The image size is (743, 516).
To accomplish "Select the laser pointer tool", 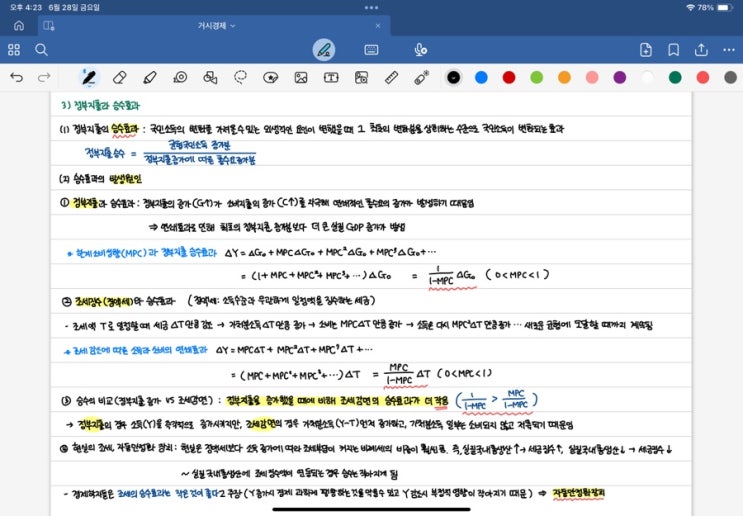I will point(421,77).
